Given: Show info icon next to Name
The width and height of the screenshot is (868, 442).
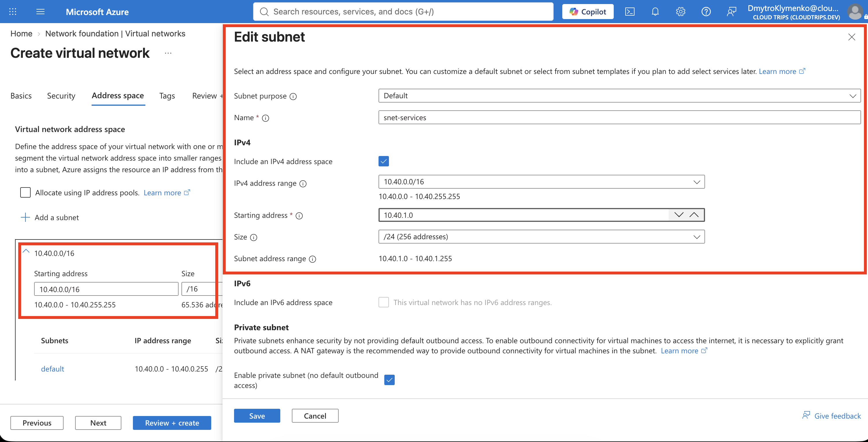Looking at the screenshot, I should pyautogui.click(x=266, y=118).
